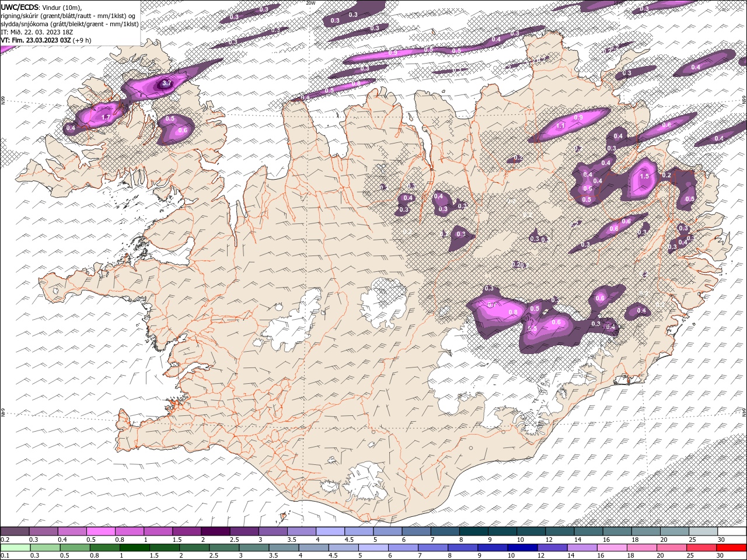Image resolution: width=747 pixels, height=560 pixels.
Task: Click the 20W longitude label at the top edge
Action: pos(310,3)
